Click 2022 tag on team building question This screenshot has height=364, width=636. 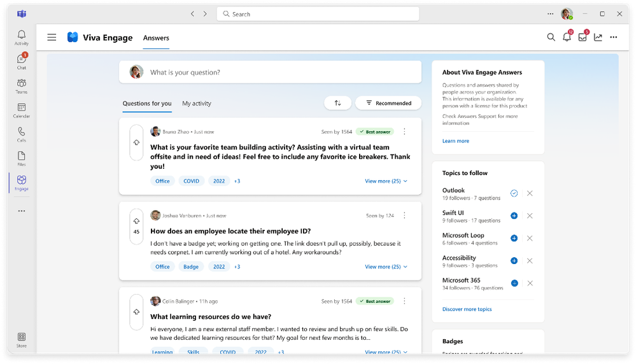click(x=219, y=181)
